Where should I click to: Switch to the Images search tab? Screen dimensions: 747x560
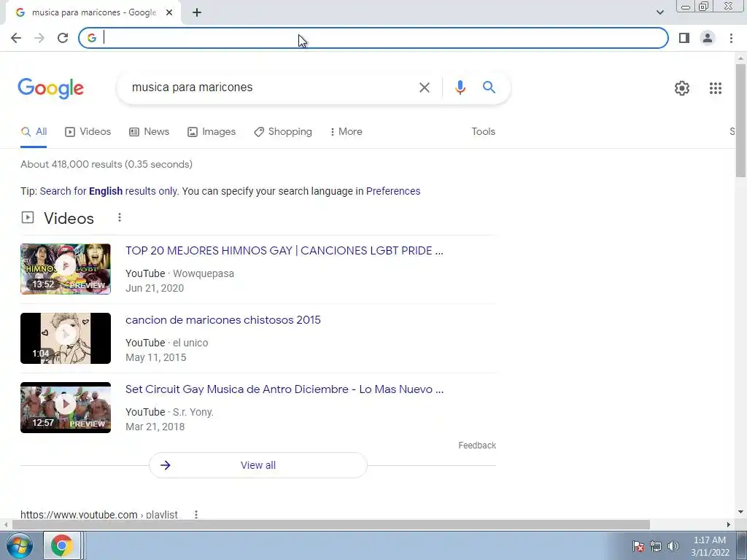click(x=212, y=132)
